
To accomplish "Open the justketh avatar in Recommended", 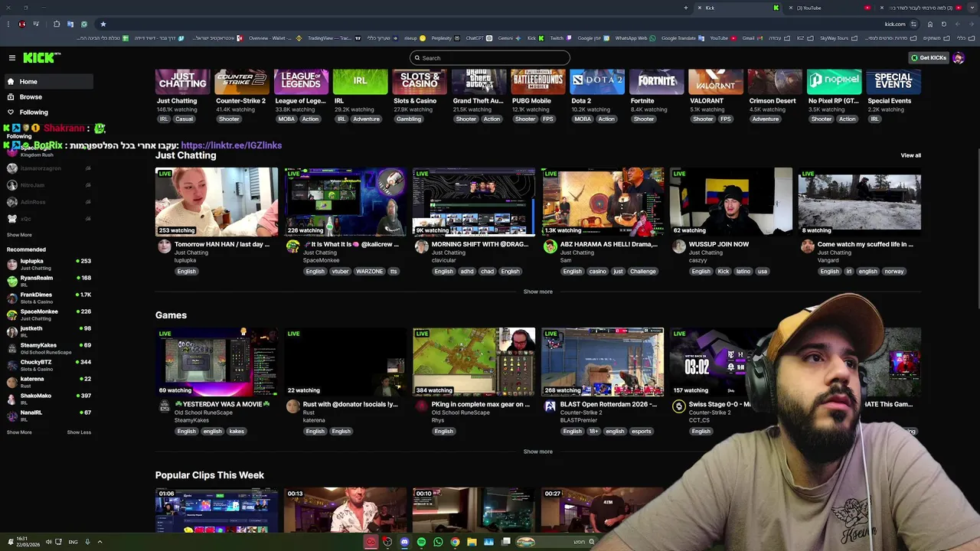I will click(11, 331).
